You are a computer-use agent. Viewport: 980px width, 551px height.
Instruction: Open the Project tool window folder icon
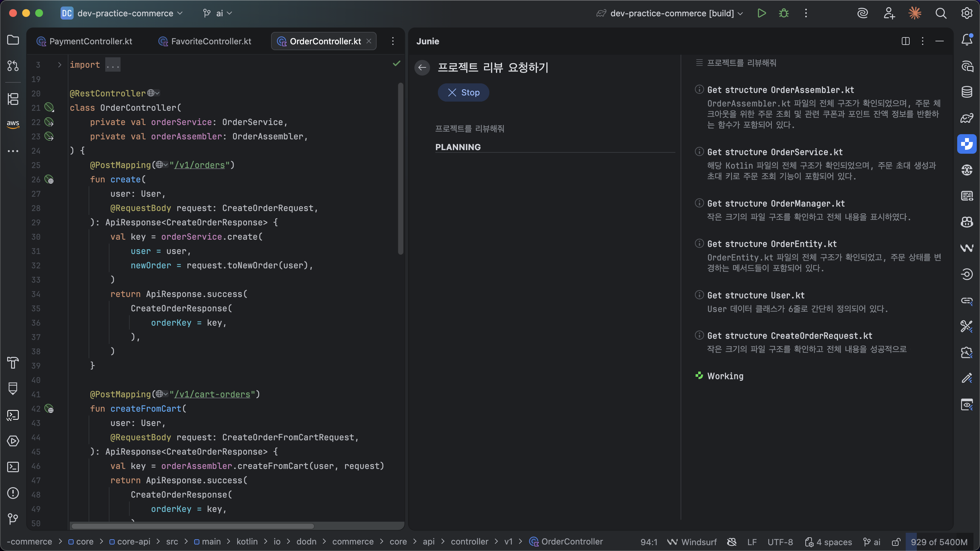tap(13, 40)
